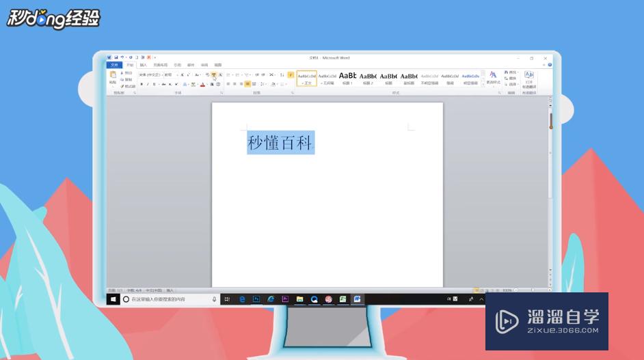Open the font name combo box
Screen dimensions: 644x360
pos(150,74)
